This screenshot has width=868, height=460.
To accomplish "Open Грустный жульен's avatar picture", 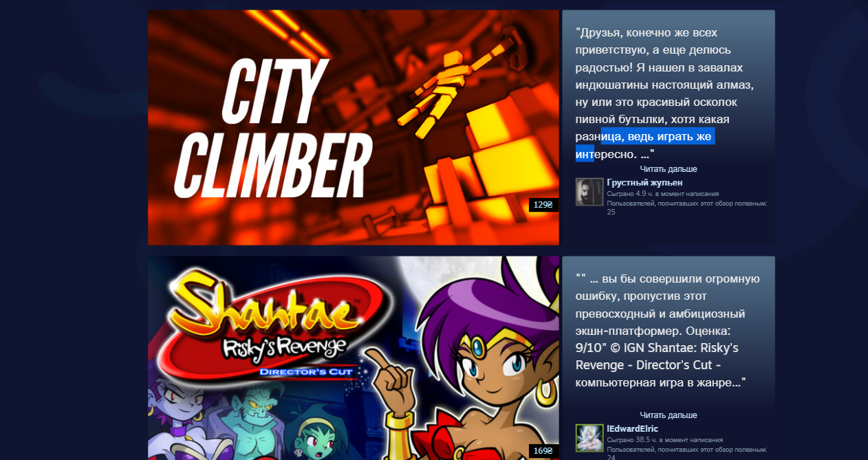I will pos(589,192).
